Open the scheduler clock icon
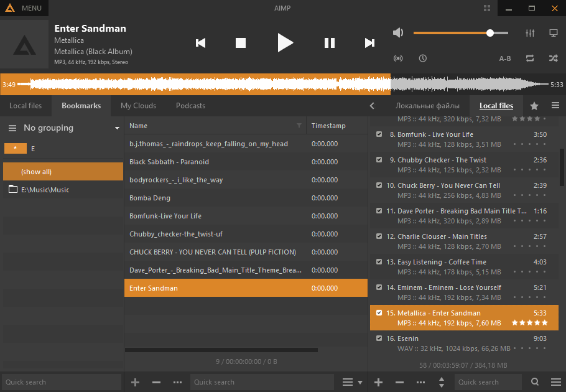The image size is (566, 392). pyautogui.click(x=423, y=58)
